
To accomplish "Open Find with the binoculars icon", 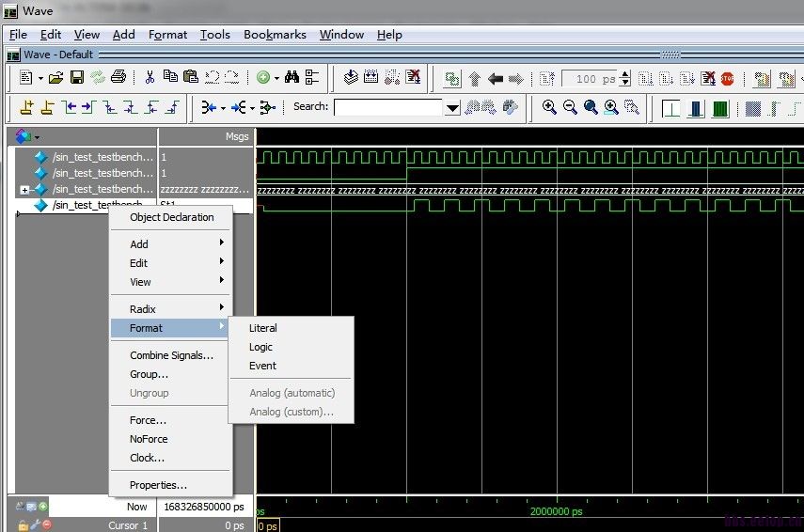I will pos(292,77).
